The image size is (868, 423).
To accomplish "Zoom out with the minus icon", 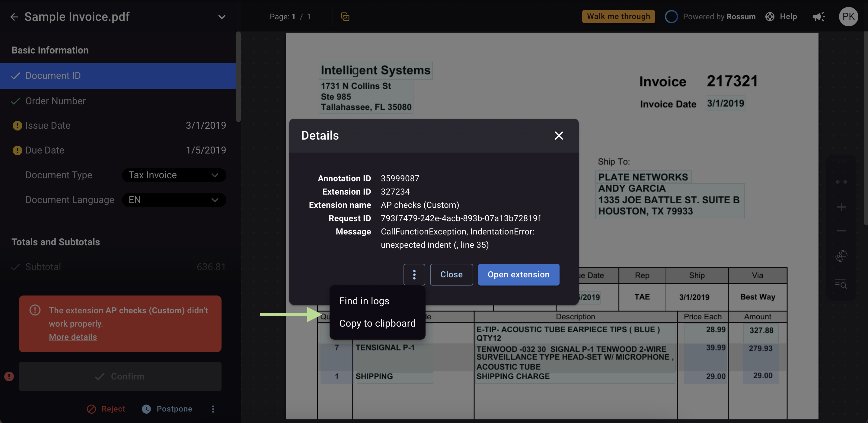I will click(x=841, y=231).
